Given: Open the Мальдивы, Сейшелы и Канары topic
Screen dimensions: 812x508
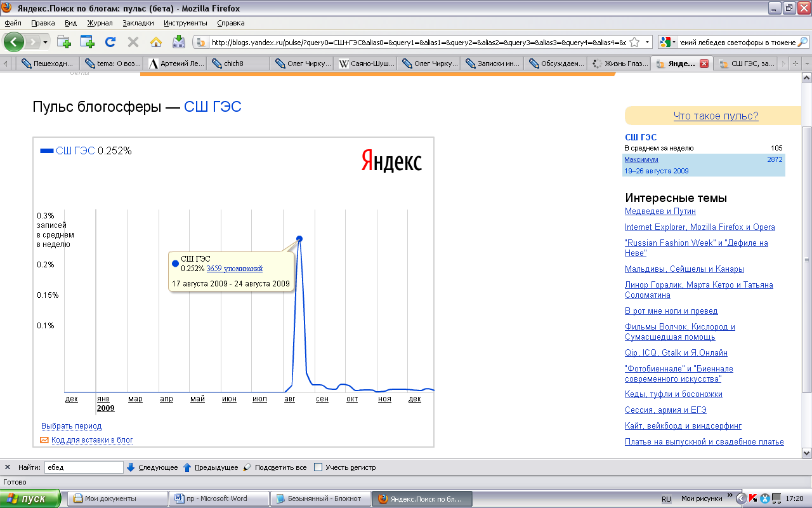Looking at the screenshot, I should [x=684, y=269].
